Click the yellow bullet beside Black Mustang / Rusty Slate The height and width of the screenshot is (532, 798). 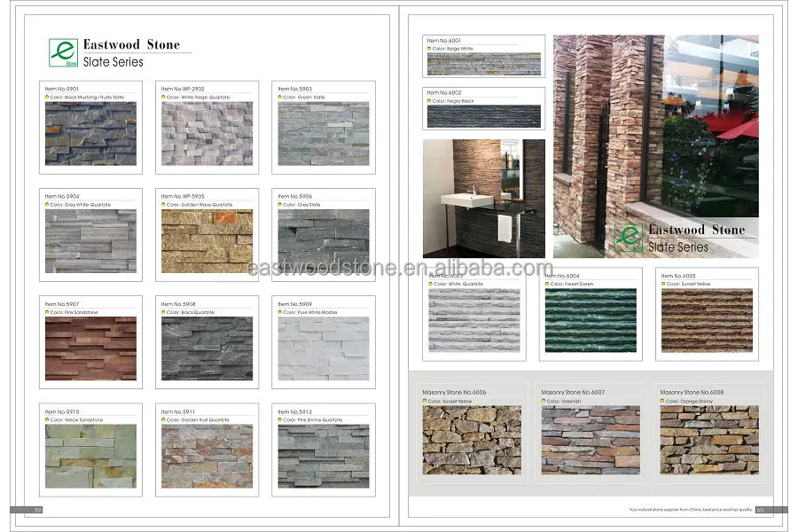[47, 98]
